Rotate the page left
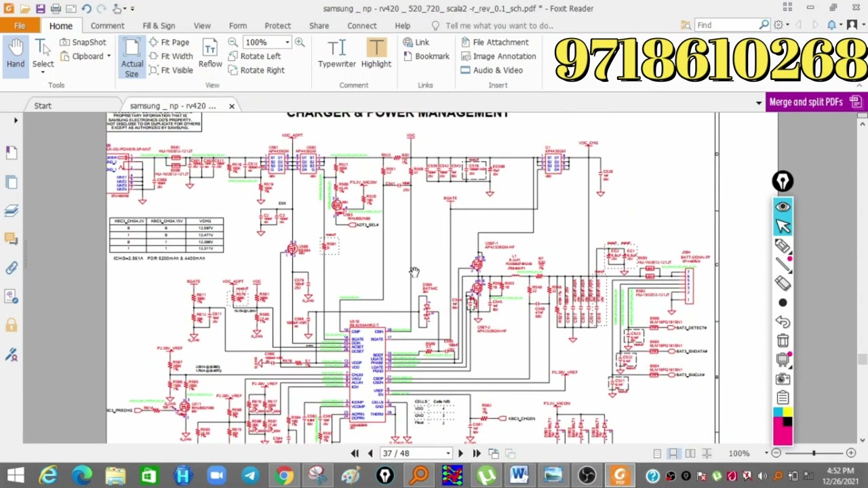Screen dimensions: 868x488 point(255,56)
